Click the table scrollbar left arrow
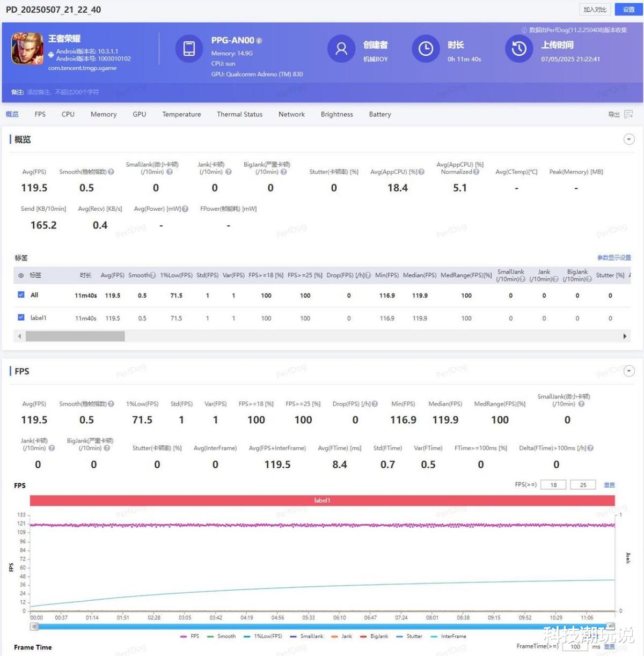Screen dimensions: 644x656 click(20, 336)
